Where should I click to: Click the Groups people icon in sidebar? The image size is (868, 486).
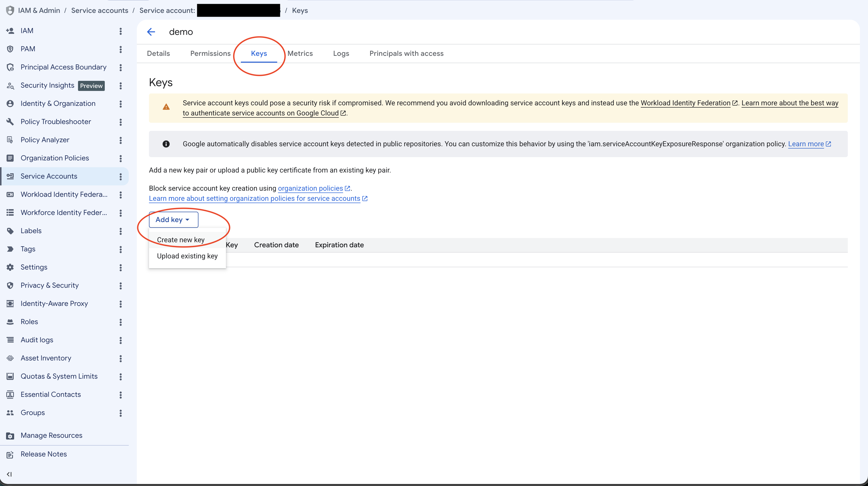coord(10,413)
